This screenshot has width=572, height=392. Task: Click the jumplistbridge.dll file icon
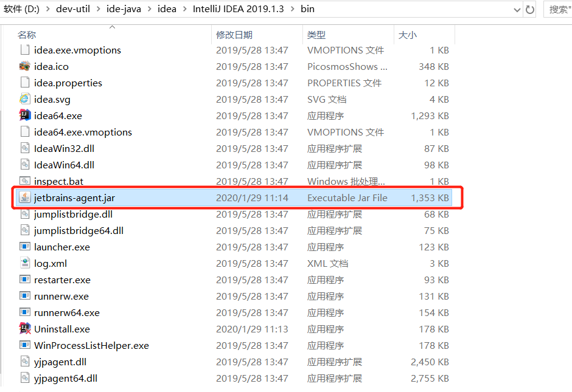[25, 214]
